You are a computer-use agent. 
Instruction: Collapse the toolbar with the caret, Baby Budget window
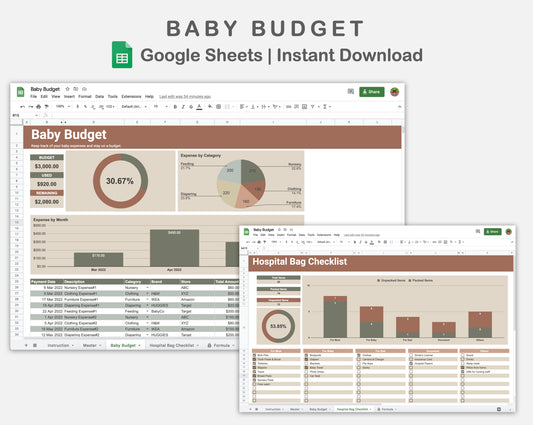(x=399, y=107)
